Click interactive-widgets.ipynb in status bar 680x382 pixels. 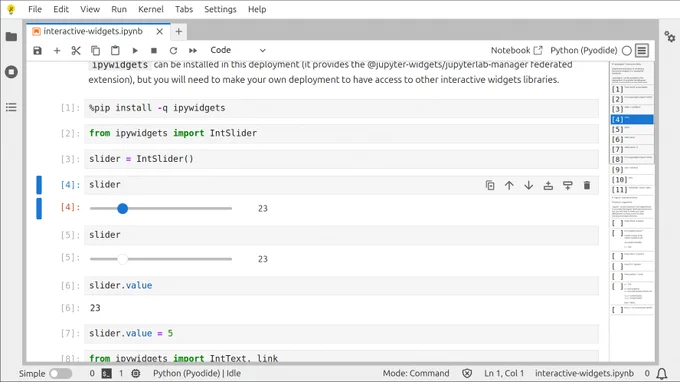pos(584,373)
